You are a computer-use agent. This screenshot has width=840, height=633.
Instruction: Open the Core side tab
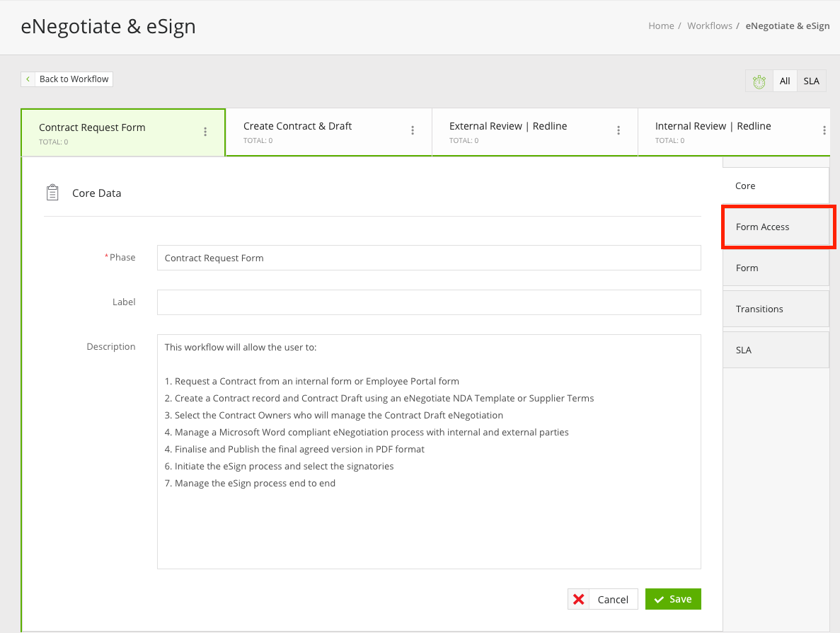pyautogui.click(x=776, y=186)
